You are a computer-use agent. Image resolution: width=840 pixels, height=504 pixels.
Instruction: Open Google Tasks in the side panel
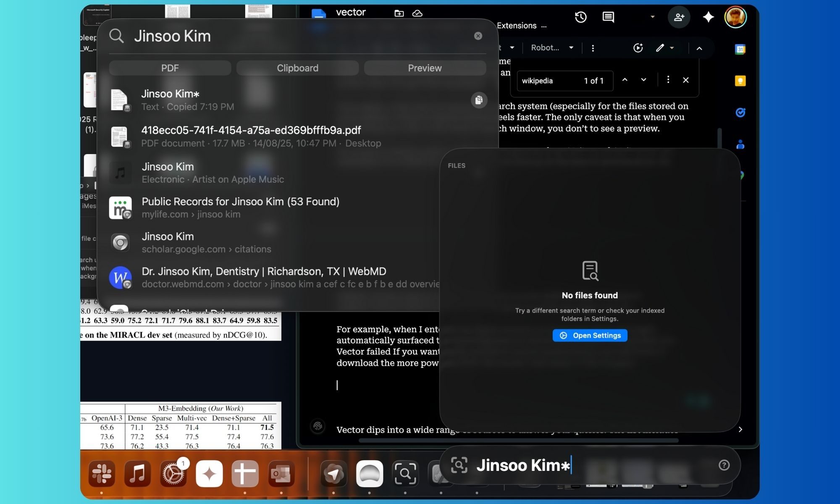[x=740, y=111]
